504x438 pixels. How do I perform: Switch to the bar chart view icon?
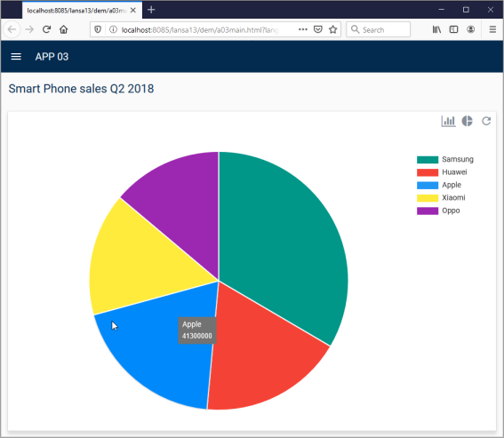[448, 121]
